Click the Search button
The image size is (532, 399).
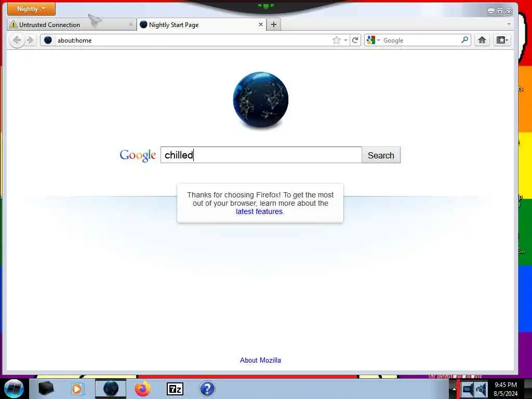pos(381,155)
